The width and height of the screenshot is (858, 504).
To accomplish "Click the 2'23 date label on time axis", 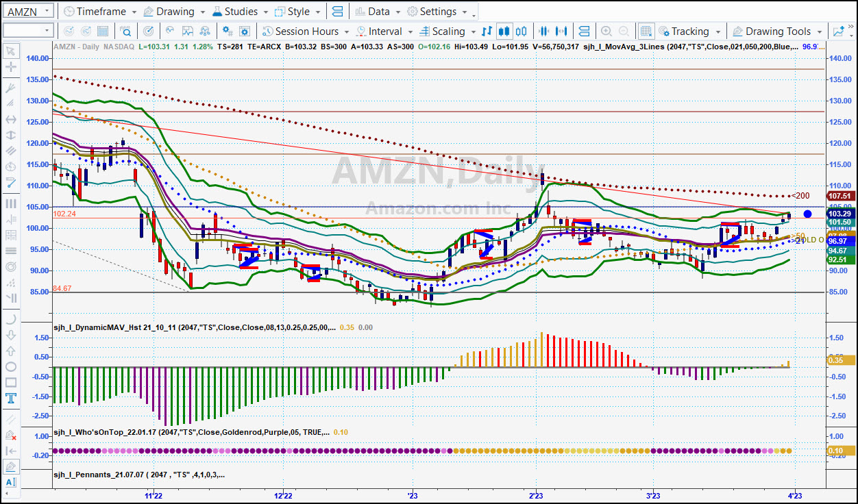I will click(x=536, y=494).
